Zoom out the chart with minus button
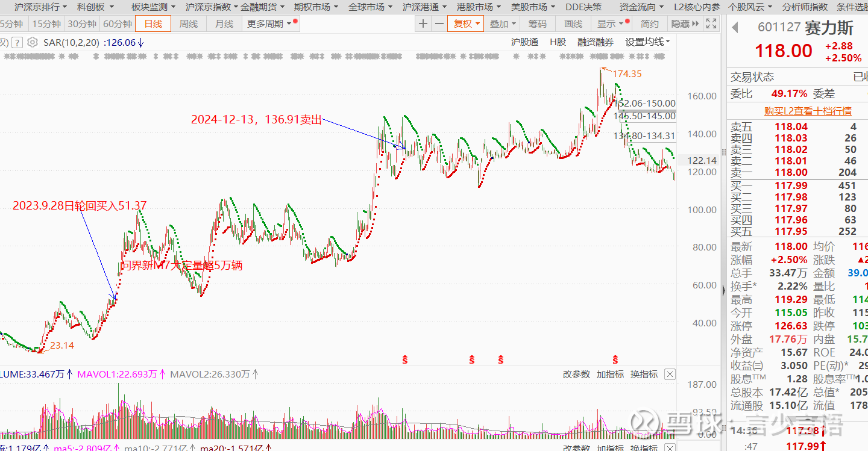Image resolution: width=868 pixels, height=451 pixels. (439, 23)
